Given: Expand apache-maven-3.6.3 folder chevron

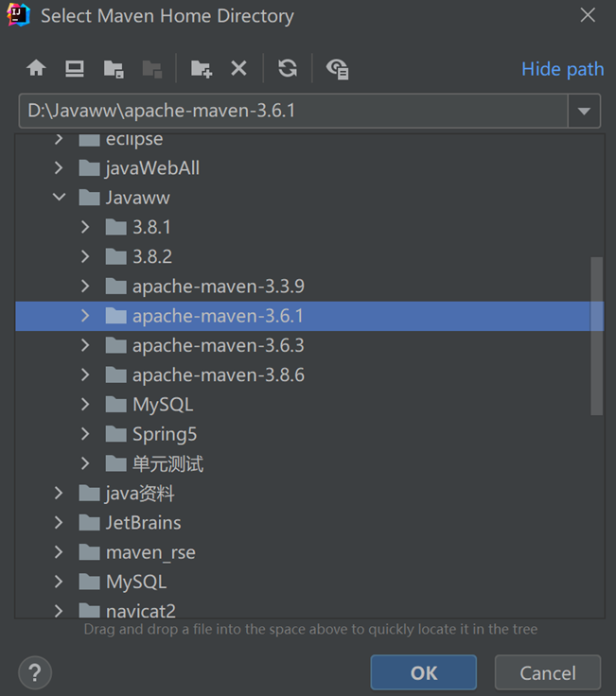Looking at the screenshot, I should [x=85, y=345].
